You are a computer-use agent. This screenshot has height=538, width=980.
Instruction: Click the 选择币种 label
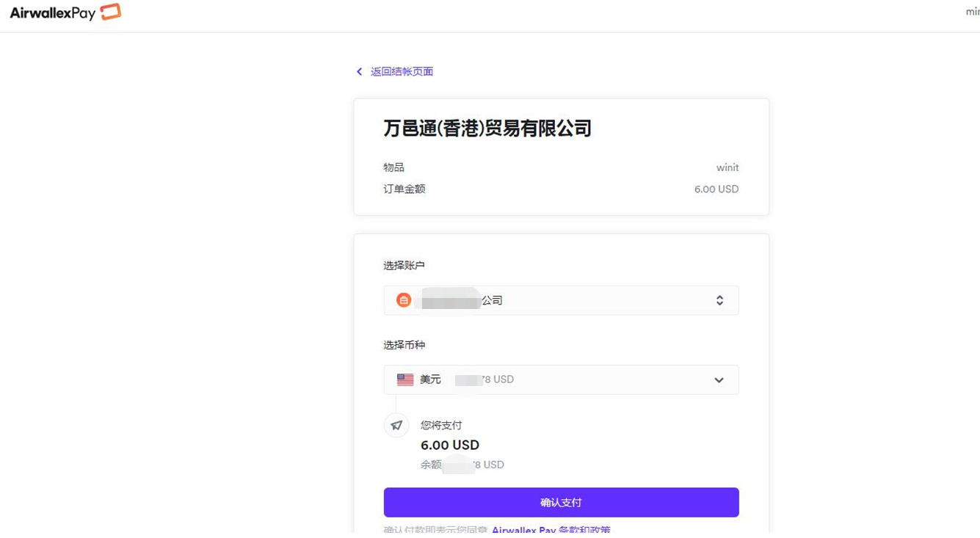click(404, 345)
